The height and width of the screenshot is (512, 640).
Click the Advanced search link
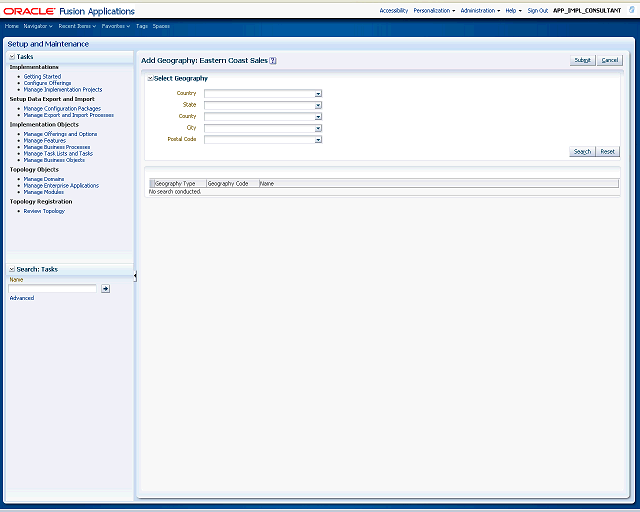point(22,298)
